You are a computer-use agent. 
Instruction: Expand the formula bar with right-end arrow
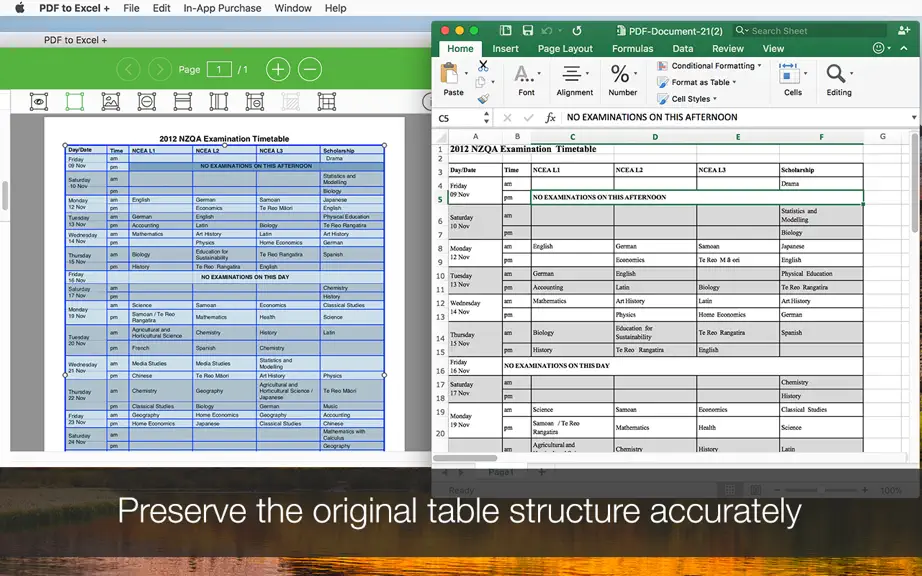(x=914, y=118)
